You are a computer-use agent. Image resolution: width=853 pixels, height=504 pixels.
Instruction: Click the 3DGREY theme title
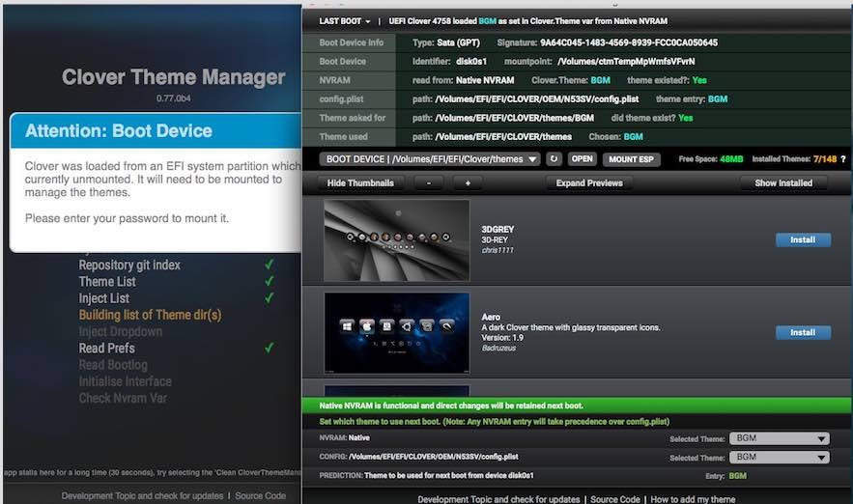click(498, 230)
